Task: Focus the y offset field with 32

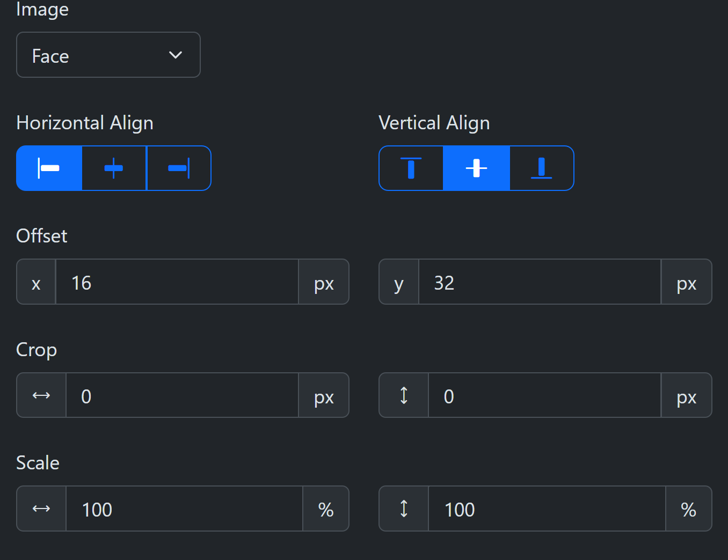Action: (540, 282)
